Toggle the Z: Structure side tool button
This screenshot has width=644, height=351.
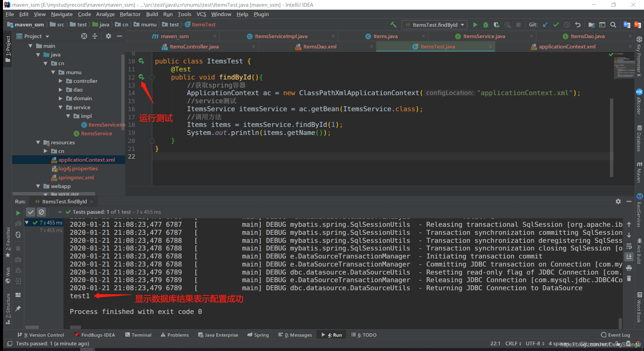(8, 309)
